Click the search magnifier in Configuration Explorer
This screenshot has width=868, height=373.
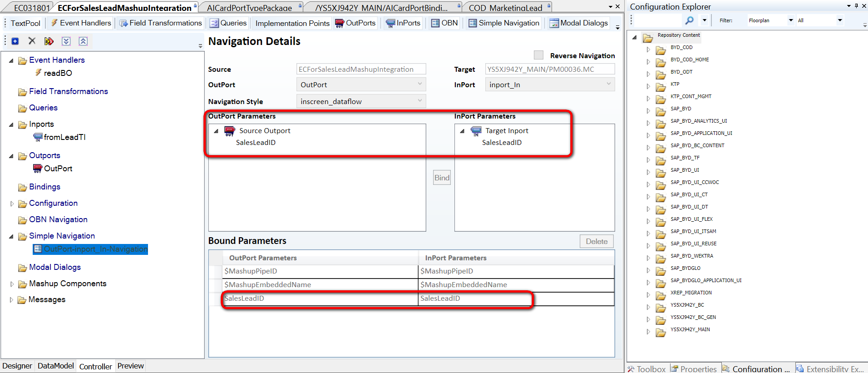(689, 20)
